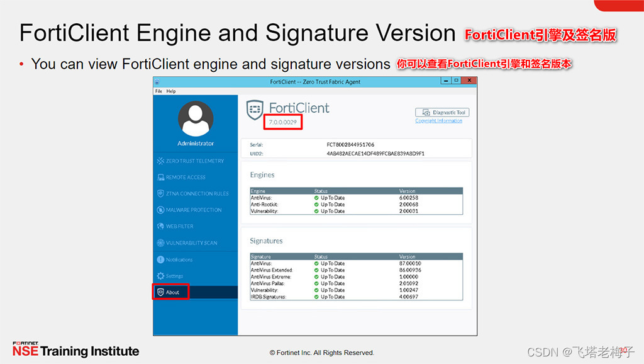
Task: Click the AntiVirus Extreme signature row
Action: coord(356,277)
